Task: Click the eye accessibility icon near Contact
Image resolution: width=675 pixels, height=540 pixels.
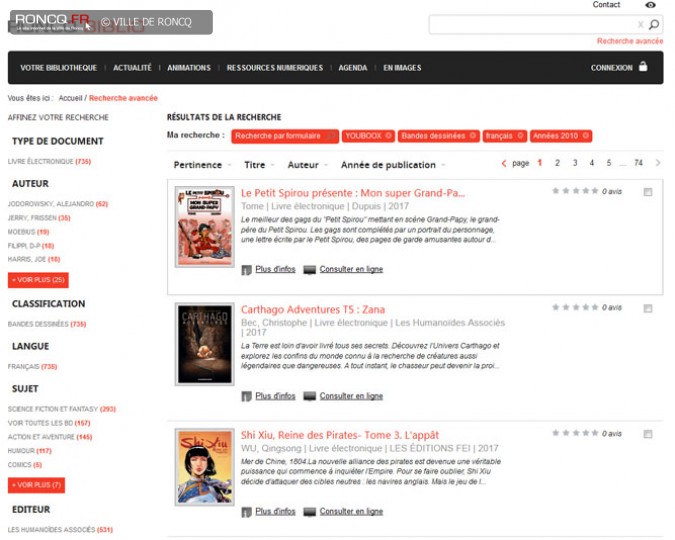Action: click(650, 5)
